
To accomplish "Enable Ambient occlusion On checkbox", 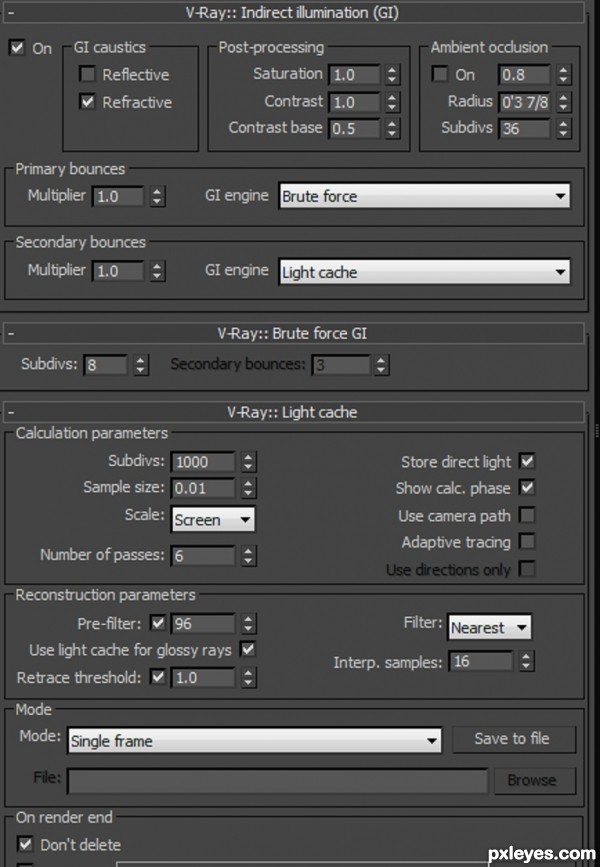I will pos(440,74).
